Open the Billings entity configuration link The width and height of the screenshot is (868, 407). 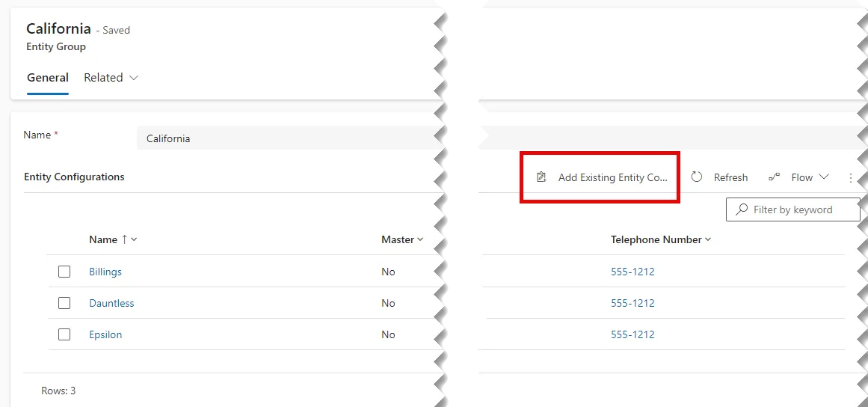105,272
